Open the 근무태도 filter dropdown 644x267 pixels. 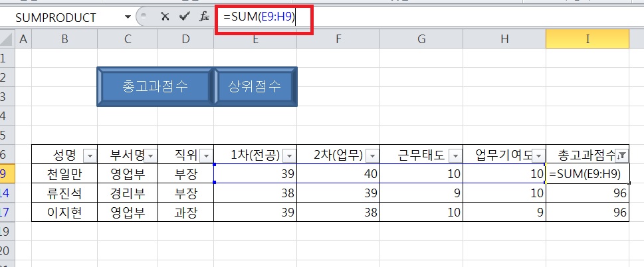[455, 155]
